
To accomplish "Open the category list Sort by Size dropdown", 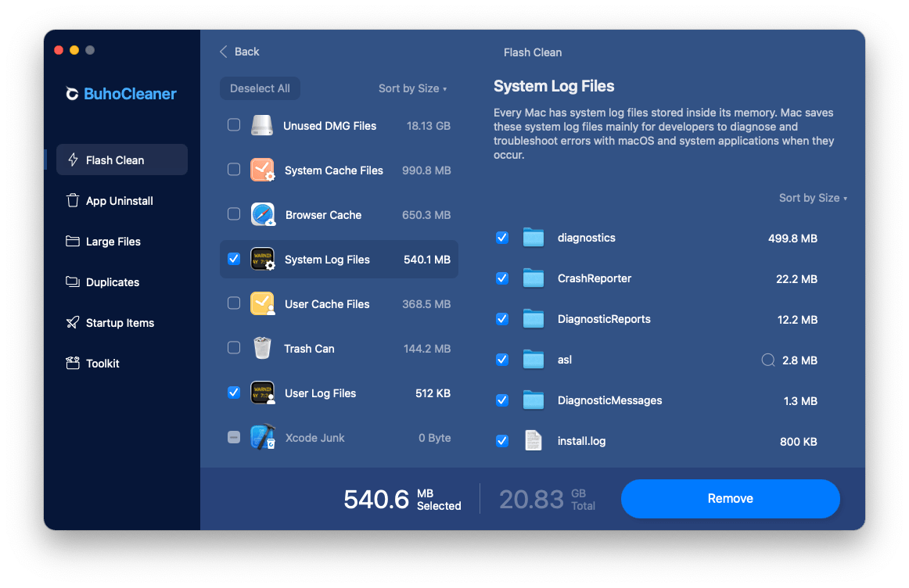I will [x=413, y=88].
